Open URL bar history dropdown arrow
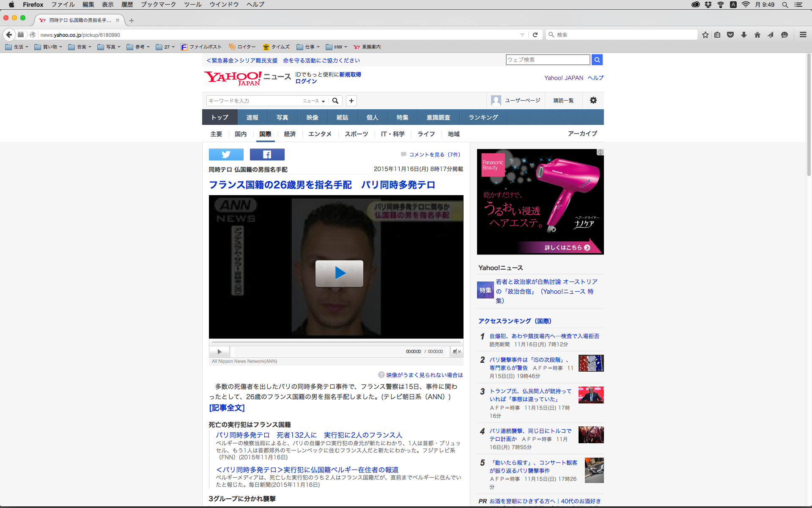This screenshot has width=812, height=508. tap(522, 35)
